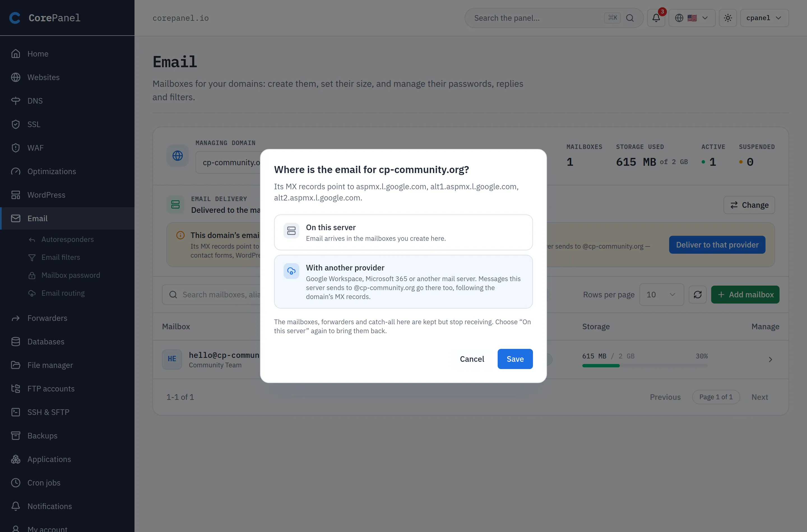Click the Page 1 of 1 indicator

[x=716, y=397]
